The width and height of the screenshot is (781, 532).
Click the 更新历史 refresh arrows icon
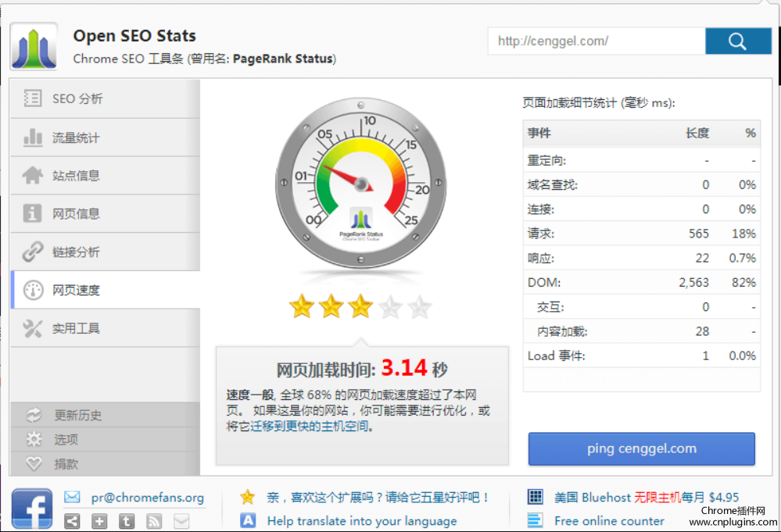coord(34,415)
